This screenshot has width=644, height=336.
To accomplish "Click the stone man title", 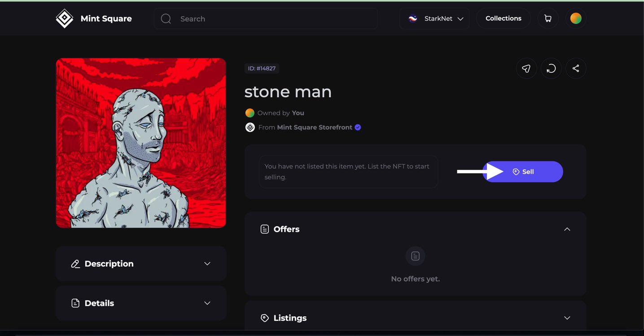I will [x=288, y=92].
